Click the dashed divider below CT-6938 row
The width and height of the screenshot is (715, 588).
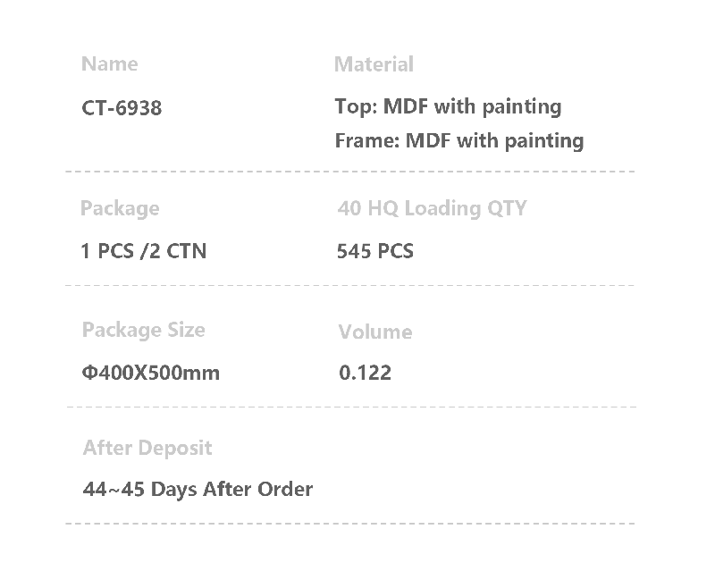coord(350,171)
